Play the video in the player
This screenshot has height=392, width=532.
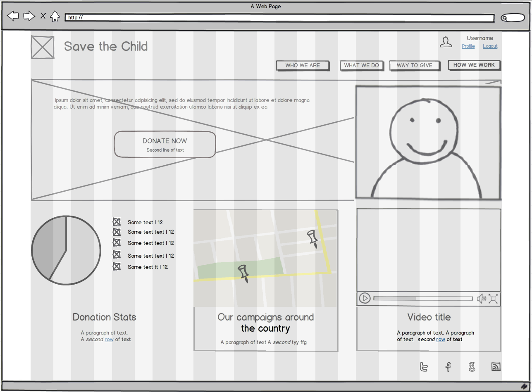click(x=365, y=298)
